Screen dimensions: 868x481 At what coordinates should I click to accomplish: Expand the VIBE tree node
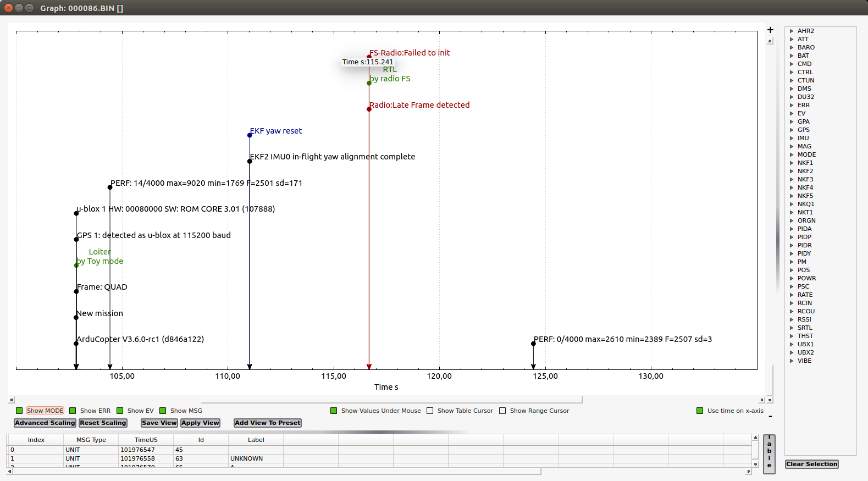[x=792, y=361]
